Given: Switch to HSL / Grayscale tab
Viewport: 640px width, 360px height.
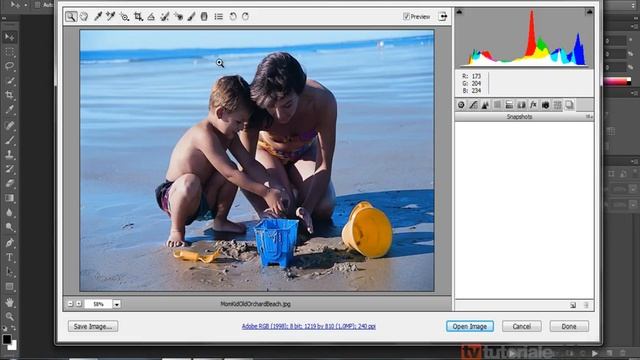Looking at the screenshot, I should [497, 105].
